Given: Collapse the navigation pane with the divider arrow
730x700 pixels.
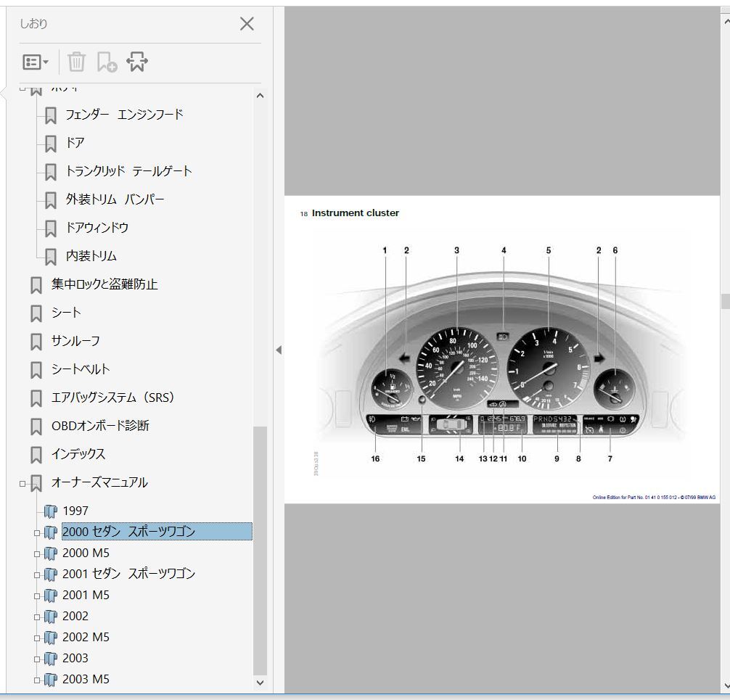Looking at the screenshot, I should click(279, 350).
